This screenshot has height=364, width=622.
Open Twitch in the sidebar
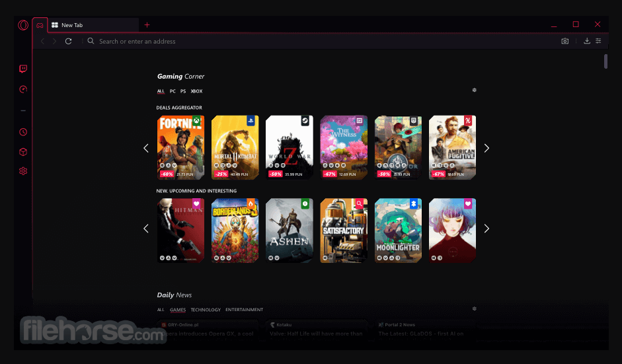coord(23,69)
